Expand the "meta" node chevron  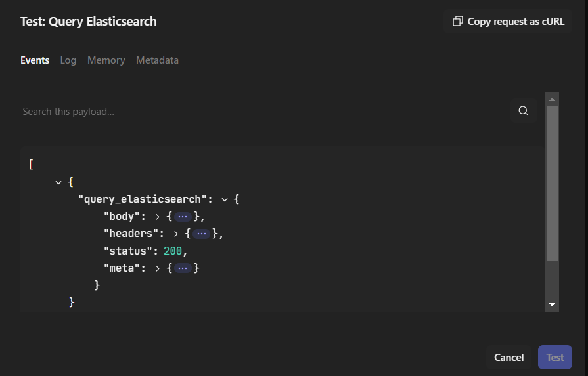coord(158,268)
